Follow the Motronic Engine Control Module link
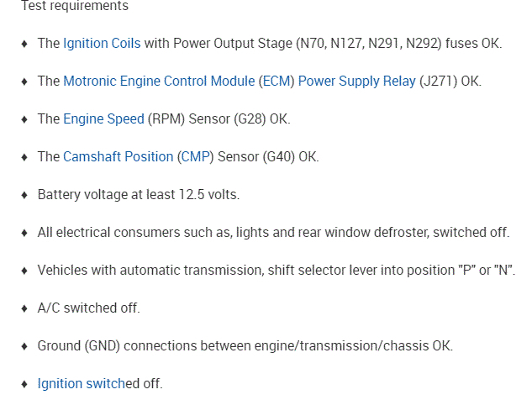 [159, 81]
